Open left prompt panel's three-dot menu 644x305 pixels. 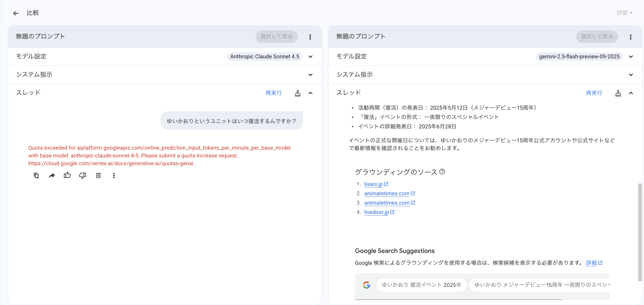point(310,37)
